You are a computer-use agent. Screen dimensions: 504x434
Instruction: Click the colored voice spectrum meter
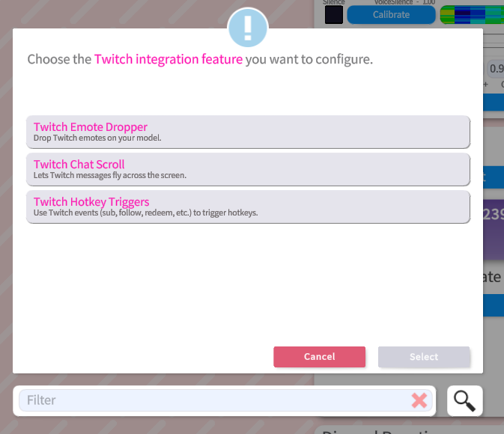(471, 15)
